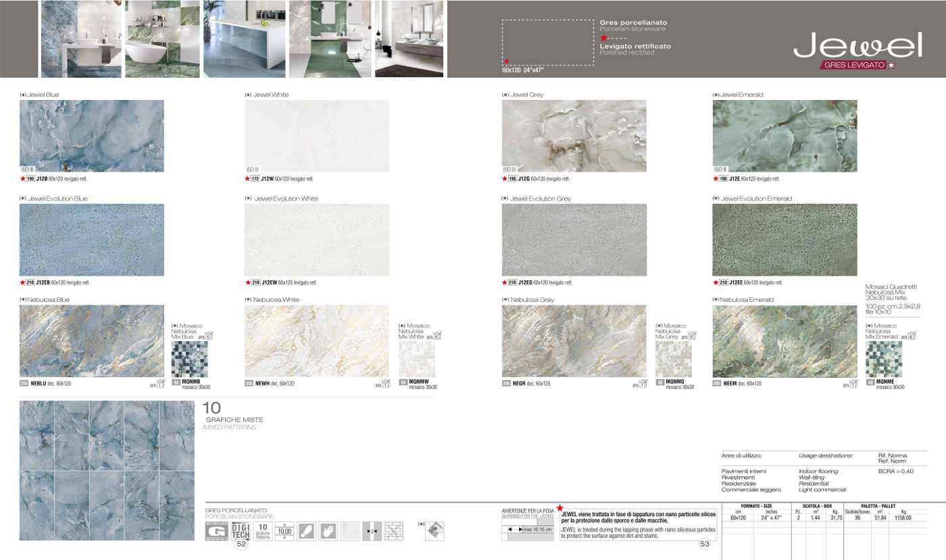The height and width of the screenshot is (560, 946).
Task: Click the DIGI TECH icon
Action: pyautogui.click(x=241, y=532)
